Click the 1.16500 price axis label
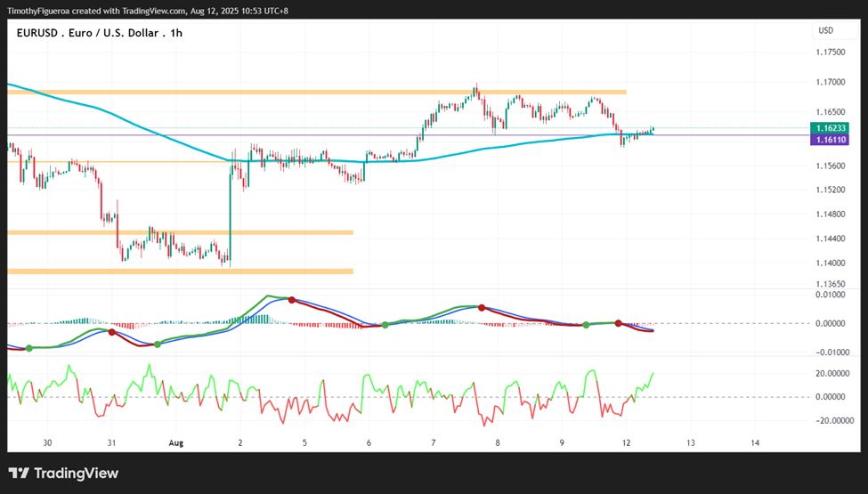Image resolution: width=868 pixels, height=494 pixels. point(831,112)
